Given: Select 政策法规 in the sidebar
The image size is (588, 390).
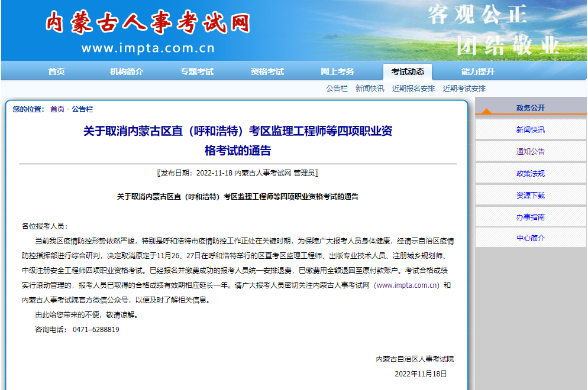Looking at the screenshot, I should [530, 174].
